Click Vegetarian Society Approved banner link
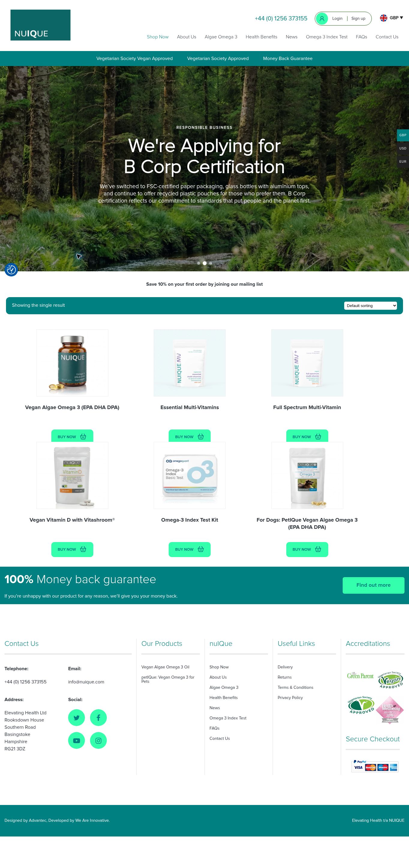The width and height of the screenshot is (409, 868). click(218, 58)
